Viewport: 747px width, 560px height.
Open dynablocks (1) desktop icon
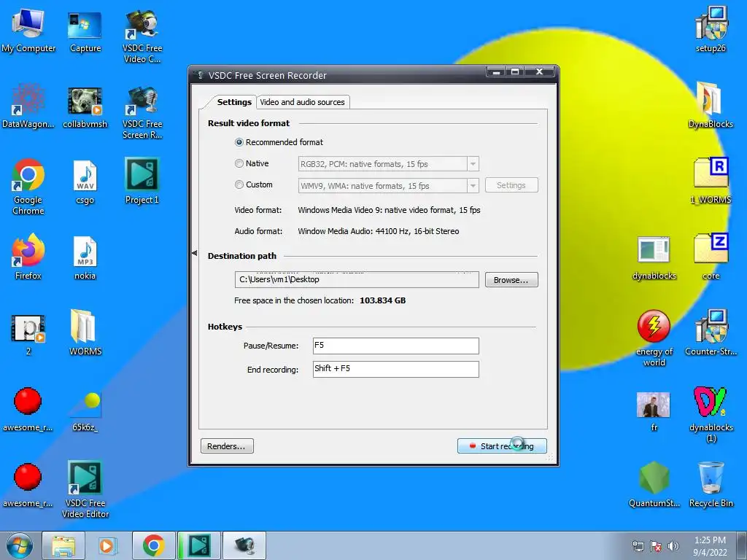point(711,413)
